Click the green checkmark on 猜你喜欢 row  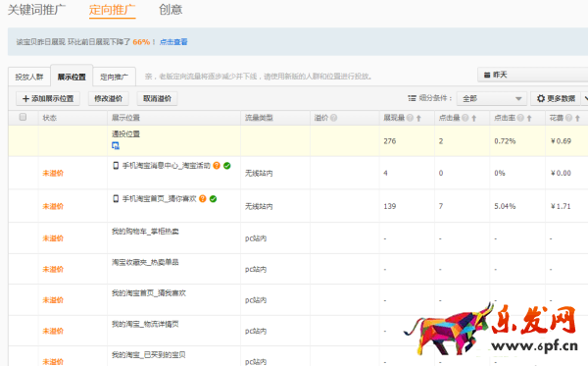[x=213, y=199]
